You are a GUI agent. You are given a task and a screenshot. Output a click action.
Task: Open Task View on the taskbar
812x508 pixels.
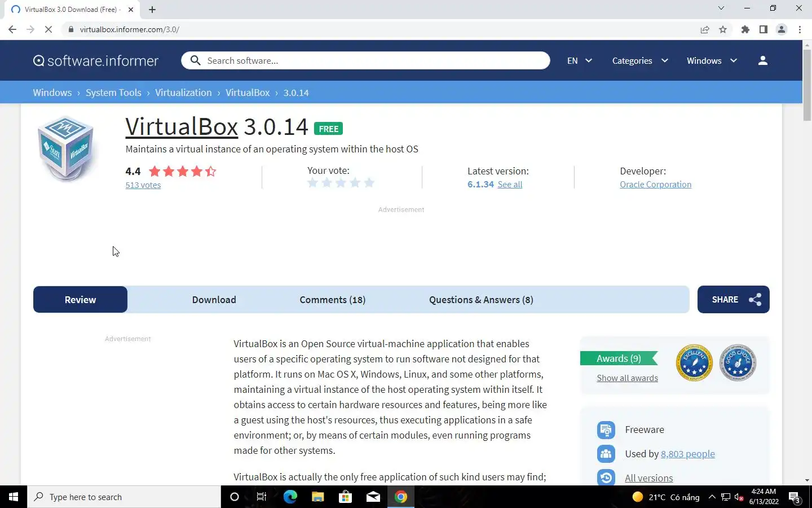262,497
